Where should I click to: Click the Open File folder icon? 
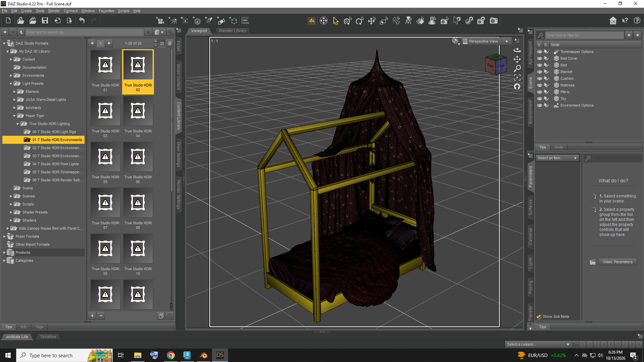tap(20, 21)
